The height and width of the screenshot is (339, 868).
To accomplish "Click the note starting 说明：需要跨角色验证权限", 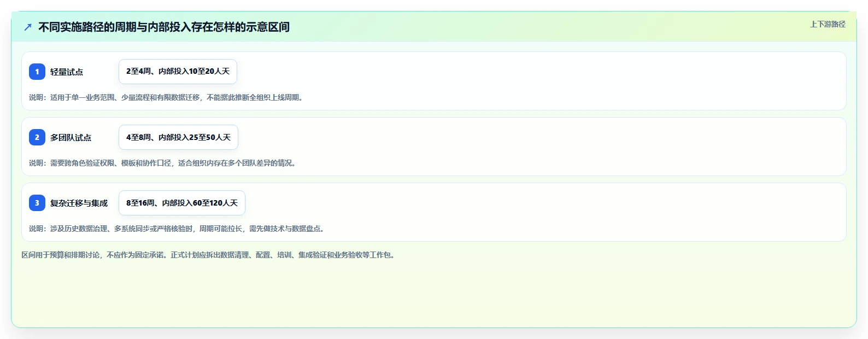I will tap(163, 163).
